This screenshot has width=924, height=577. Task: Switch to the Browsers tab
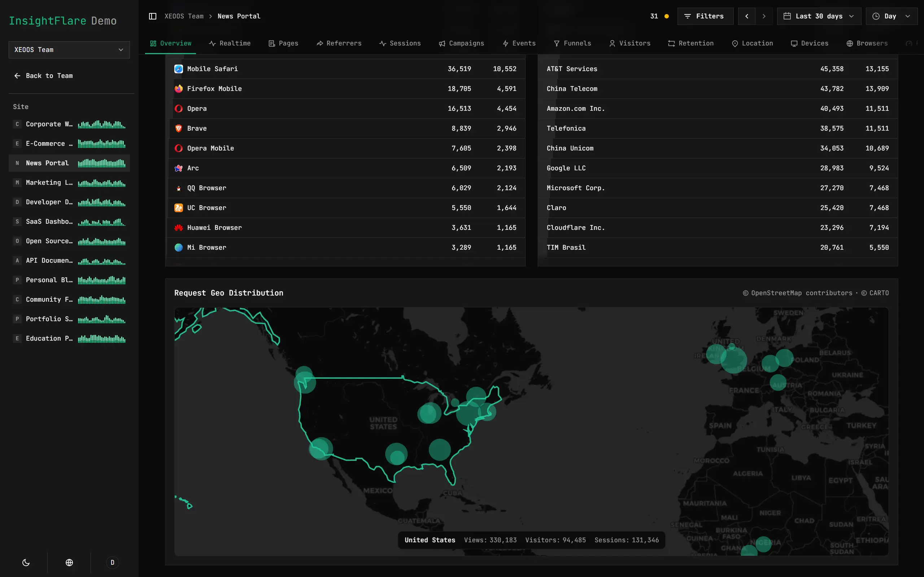point(867,43)
